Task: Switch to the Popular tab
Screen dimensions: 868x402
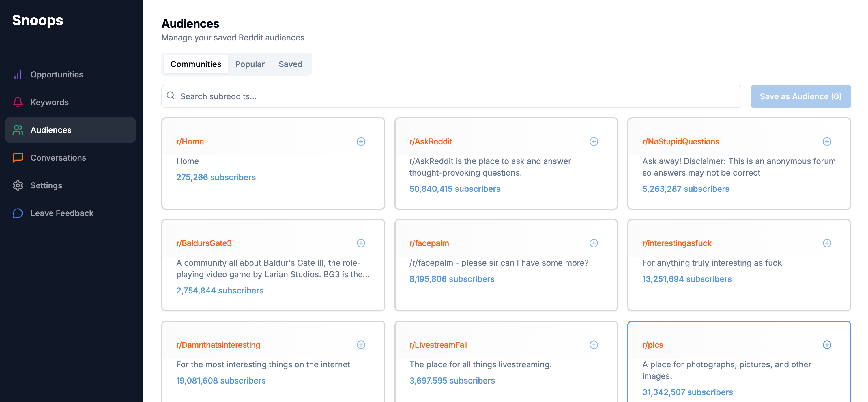Action: pos(250,64)
